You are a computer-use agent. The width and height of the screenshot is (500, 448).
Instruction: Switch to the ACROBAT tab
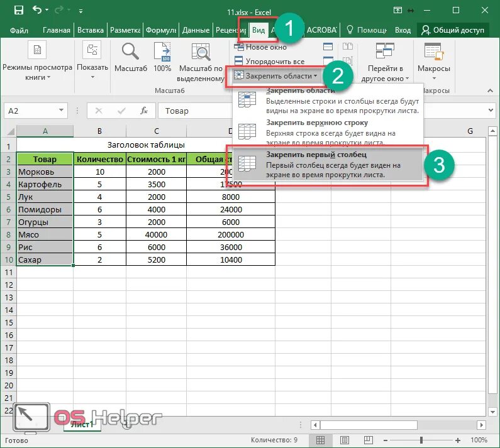(321, 30)
